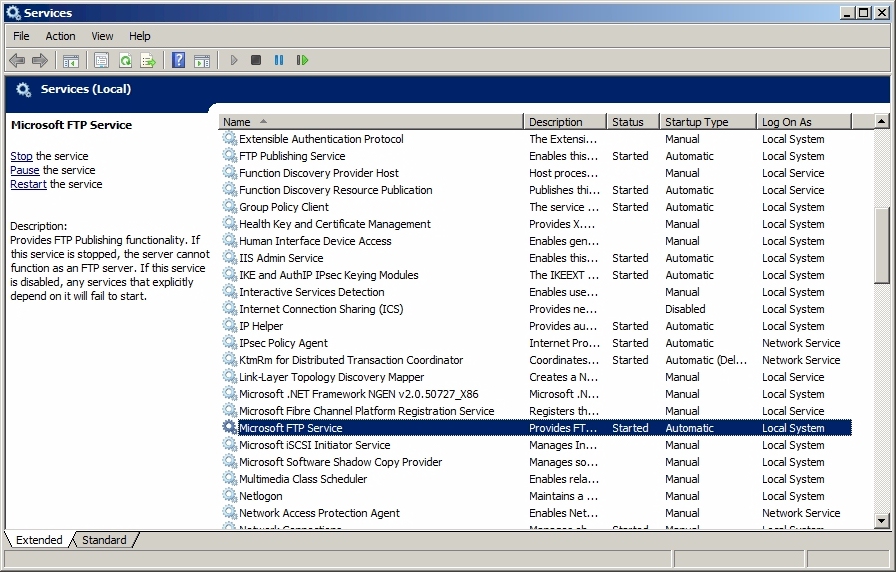Click the Restart the service link
The image size is (896, 572).
point(28,184)
